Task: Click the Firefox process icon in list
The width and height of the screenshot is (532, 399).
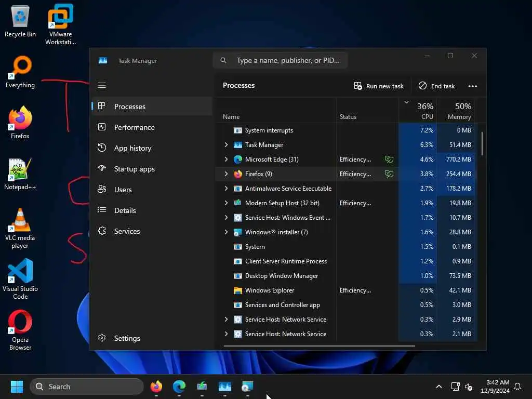Action: coord(238,174)
